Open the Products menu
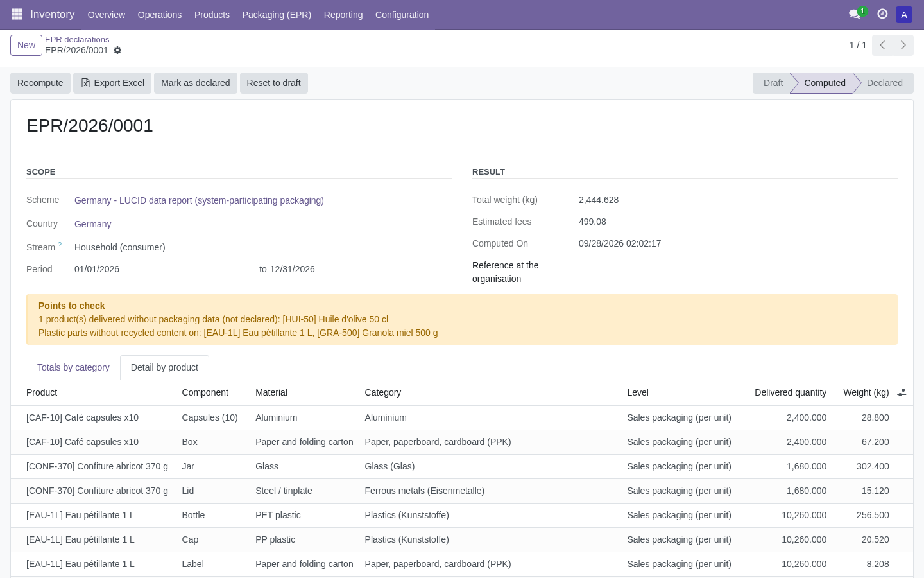 (212, 15)
